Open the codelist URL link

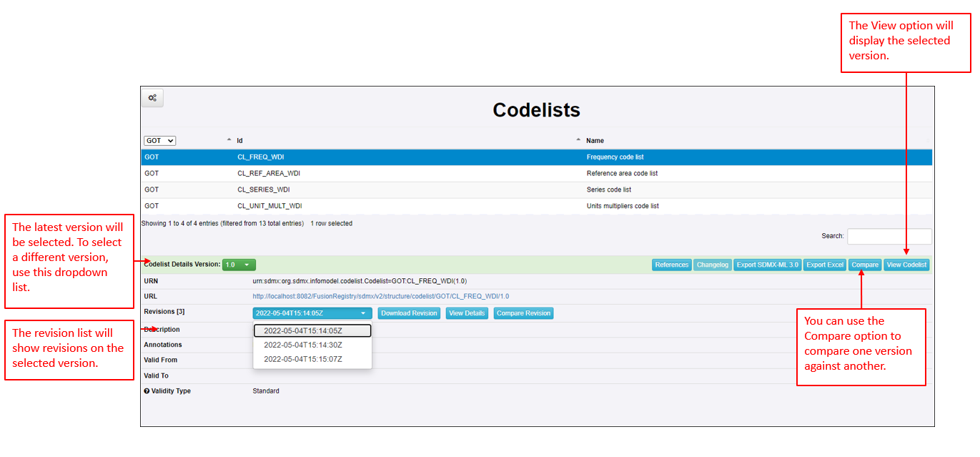click(x=380, y=296)
